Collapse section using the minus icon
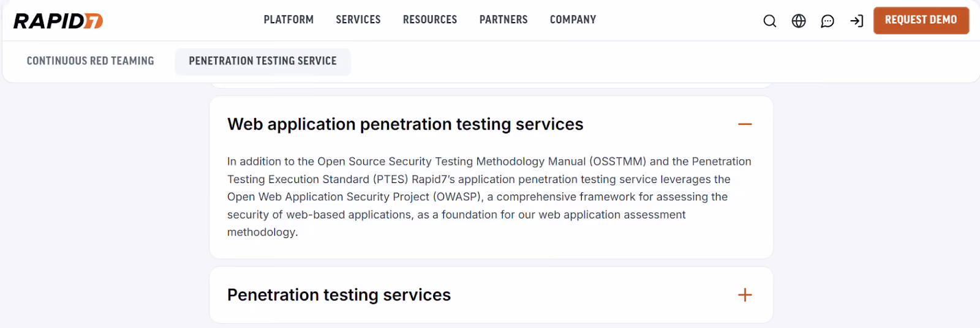 pyautogui.click(x=745, y=124)
